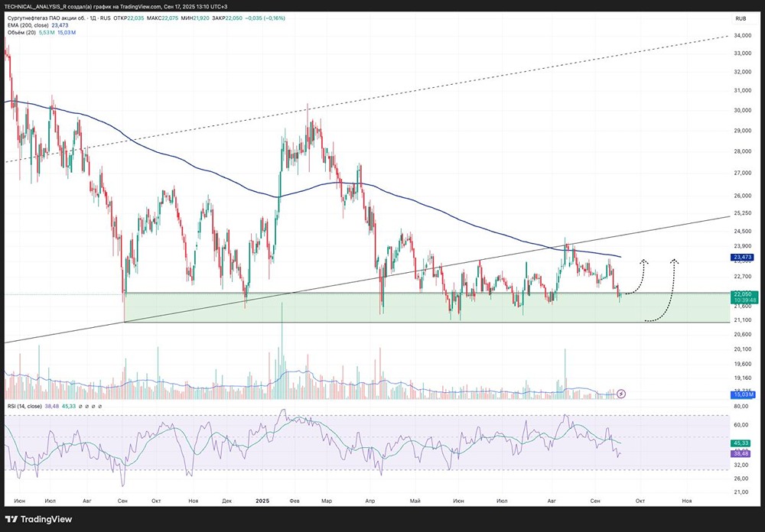Image resolution: width=765 pixels, height=532 pixels.
Task: Click the 26,00 RSI axis label
Action: point(741,478)
